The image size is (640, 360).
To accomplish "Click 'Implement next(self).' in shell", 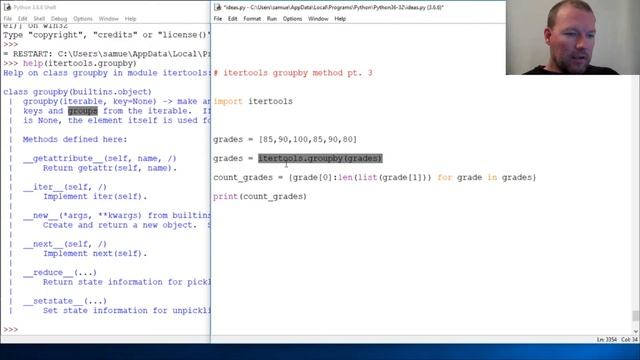I will coord(95,253).
